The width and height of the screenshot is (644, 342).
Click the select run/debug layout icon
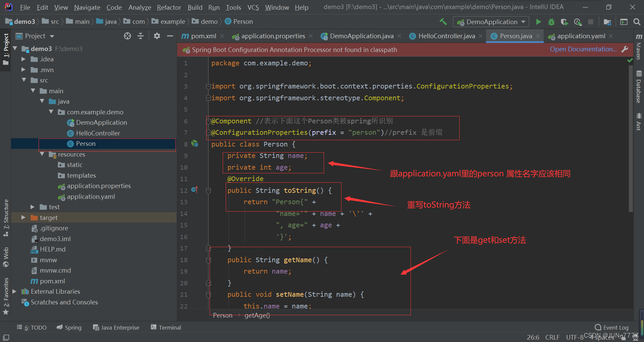point(624,22)
